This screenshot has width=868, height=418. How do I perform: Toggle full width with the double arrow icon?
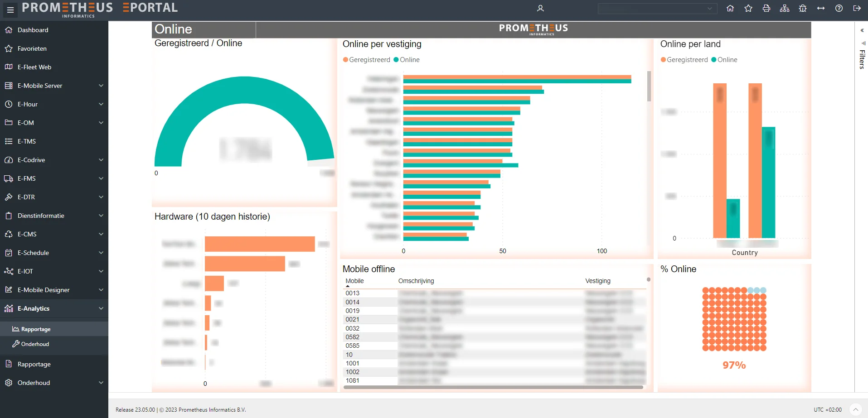click(x=821, y=8)
